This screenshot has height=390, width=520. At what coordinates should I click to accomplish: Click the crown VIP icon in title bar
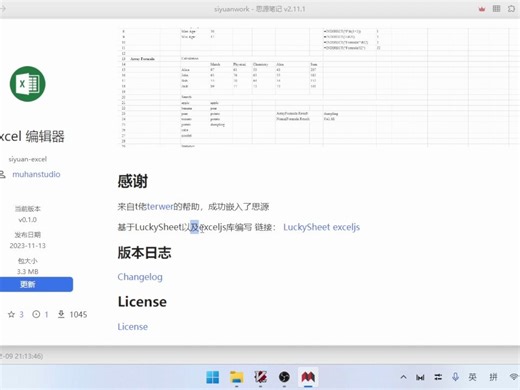[482, 9]
